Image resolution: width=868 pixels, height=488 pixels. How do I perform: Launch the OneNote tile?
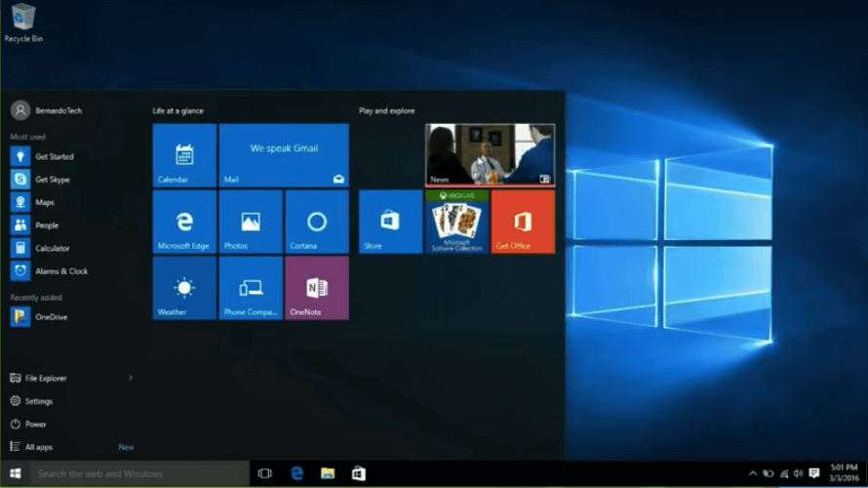(x=316, y=288)
